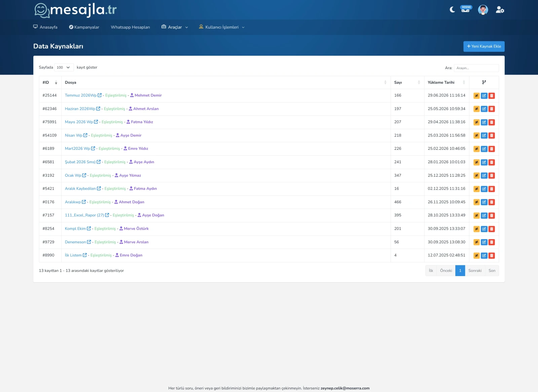Sort table by #ID column
This screenshot has width=538, height=392.
pos(50,83)
